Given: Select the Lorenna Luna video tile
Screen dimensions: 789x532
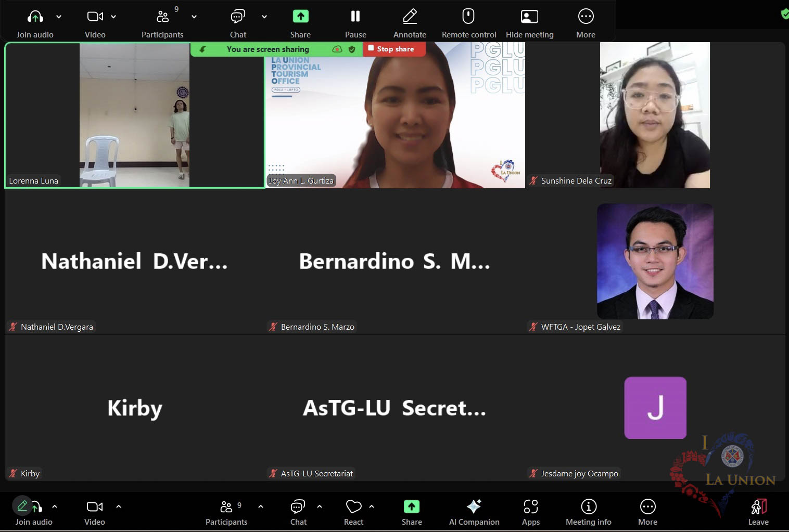Looking at the screenshot, I should (x=134, y=115).
